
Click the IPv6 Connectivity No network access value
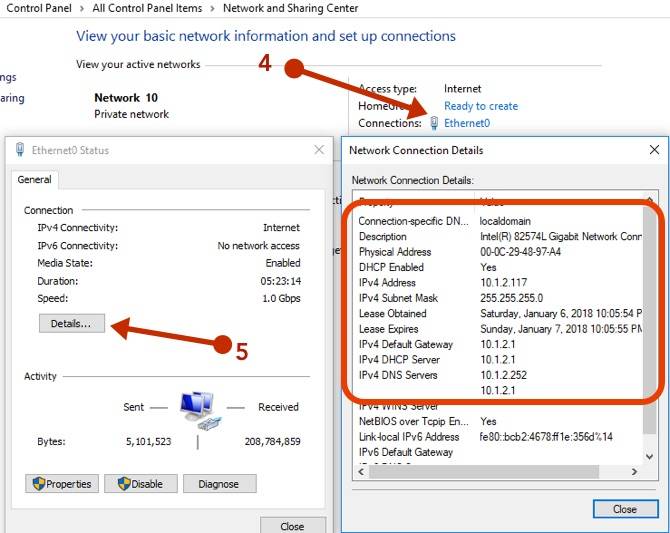tap(259, 246)
